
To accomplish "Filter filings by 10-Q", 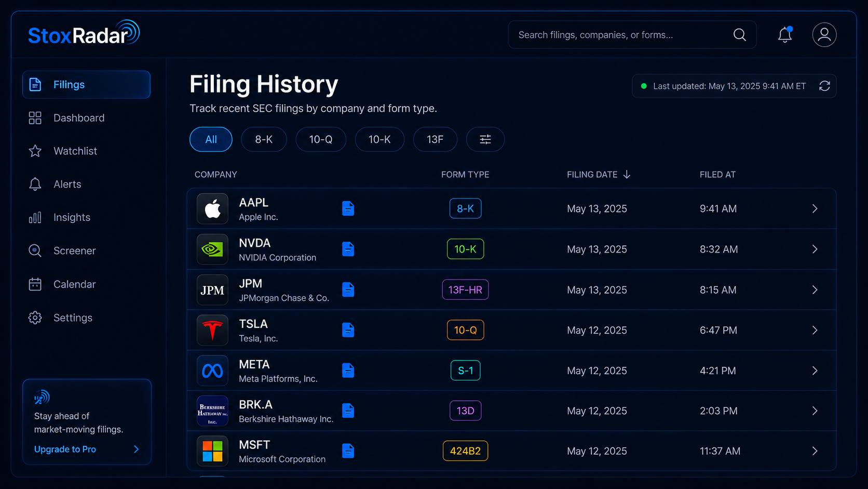I will [321, 139].
